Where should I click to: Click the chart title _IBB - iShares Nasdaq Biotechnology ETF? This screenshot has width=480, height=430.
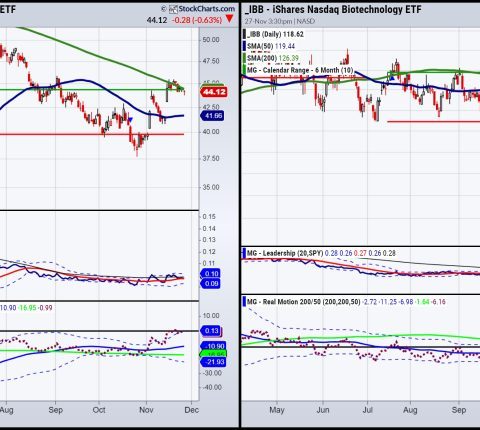(x=333, y=9)
